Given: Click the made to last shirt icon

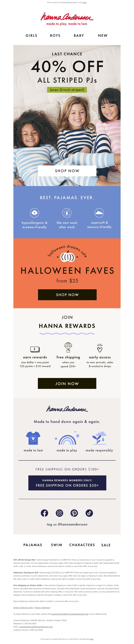Looking at the screenshot, I should (x=33, y=438).
